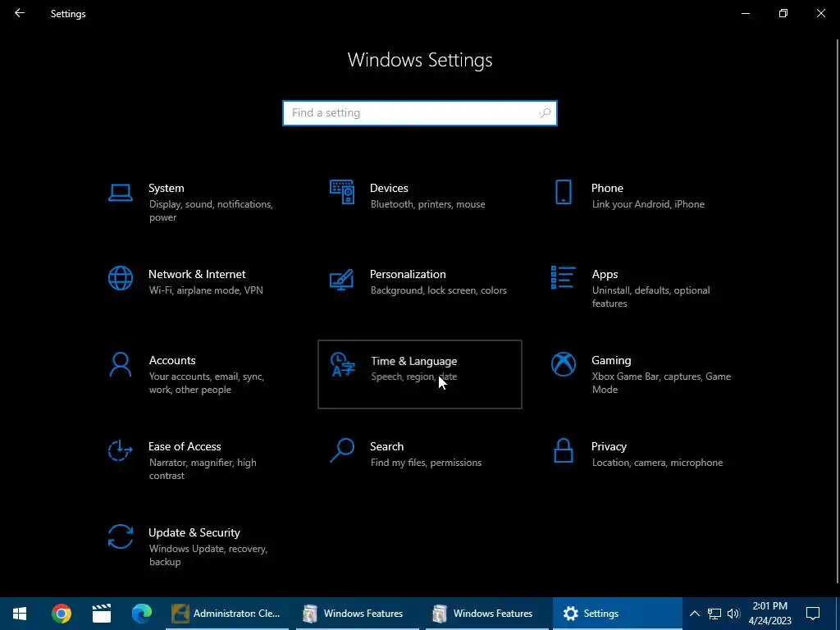Click 'Your accounts, email, sync' description
Viewport: 840px width, 630px height.
coord(206,383)
